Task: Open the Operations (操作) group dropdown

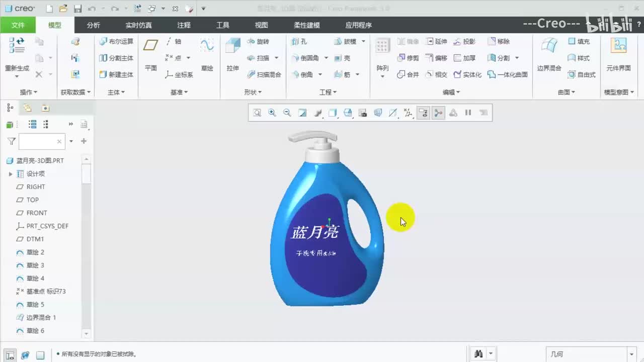Action: [28, 92]
